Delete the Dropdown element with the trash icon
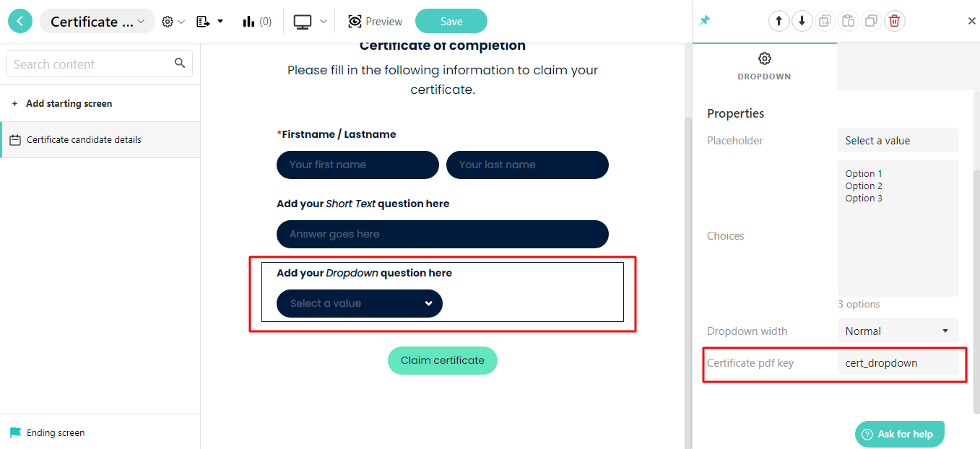The width and height of the screenshot is (980, 449). [895, 21]
